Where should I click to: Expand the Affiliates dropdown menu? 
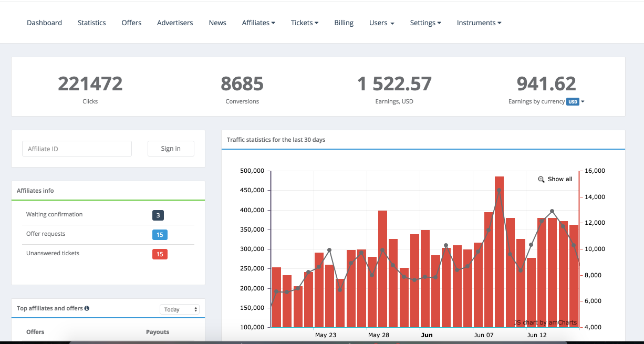(x=258, y=23)
